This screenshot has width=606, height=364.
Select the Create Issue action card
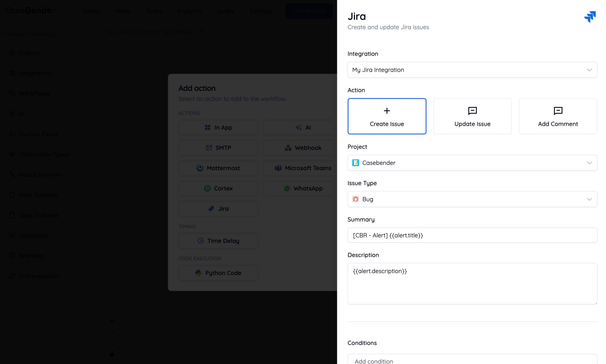coord(387,116)
